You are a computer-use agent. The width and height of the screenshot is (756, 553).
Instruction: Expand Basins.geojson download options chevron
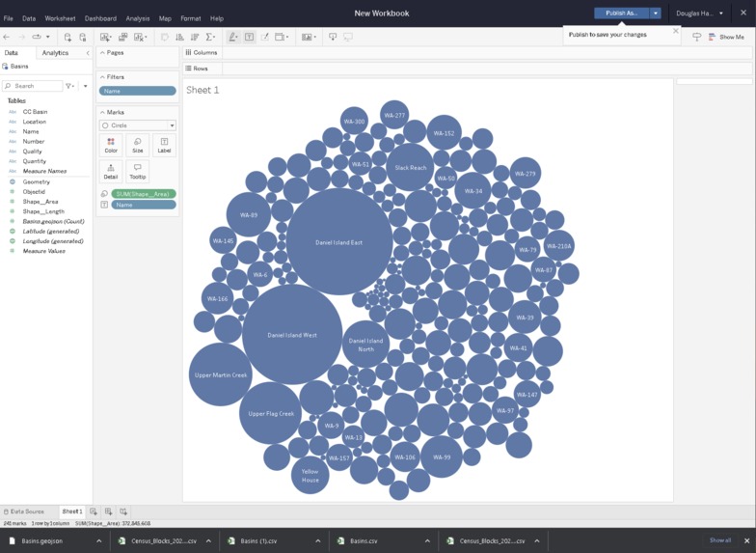(98, 540)
